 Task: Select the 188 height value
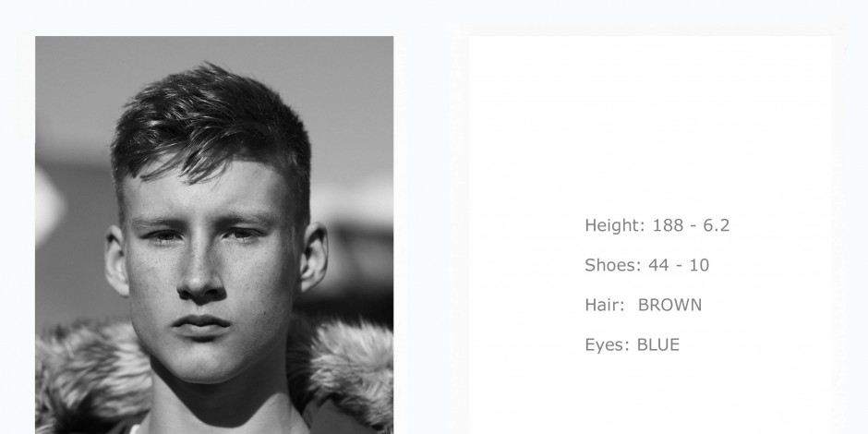[668, 225]
